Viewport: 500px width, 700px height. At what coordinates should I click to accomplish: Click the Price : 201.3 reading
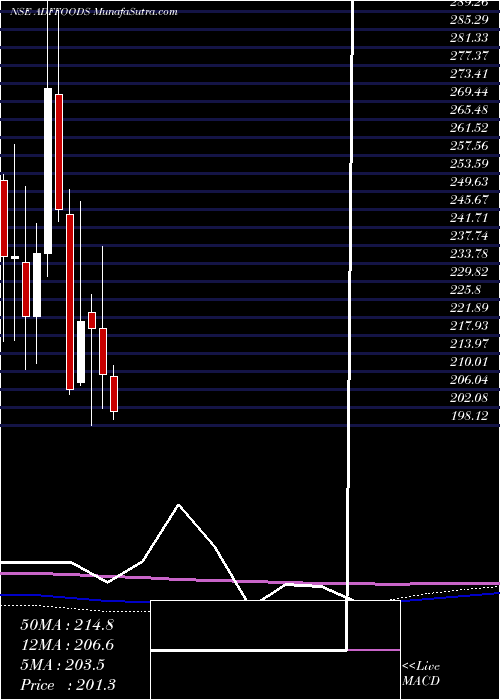click(68, 685)
